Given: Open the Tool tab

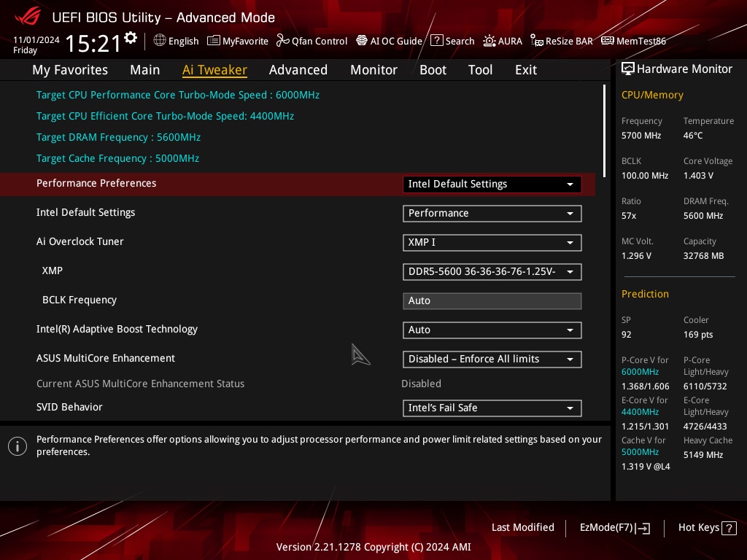Looking at the screenshot, I should point(480,70).
